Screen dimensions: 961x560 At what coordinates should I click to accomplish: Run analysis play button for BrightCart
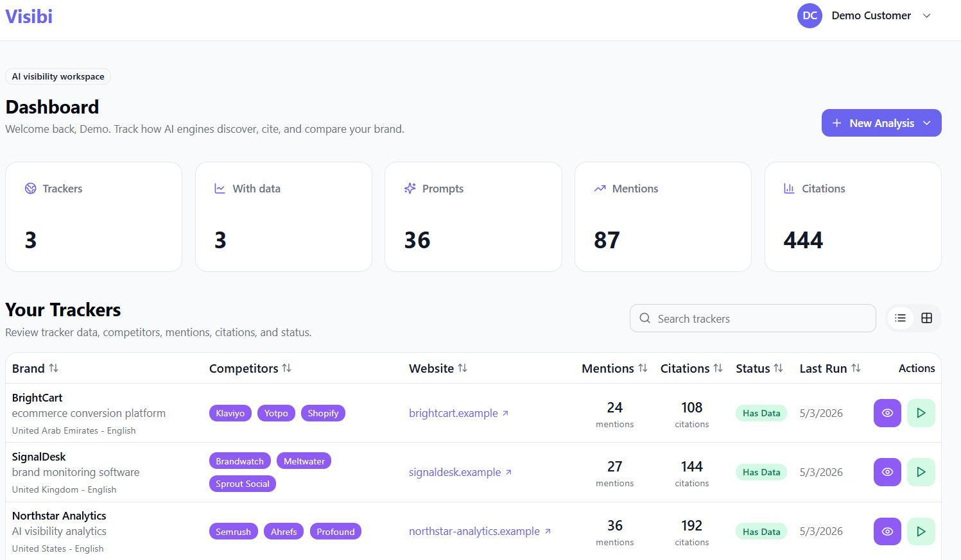(x=921, y=413)
